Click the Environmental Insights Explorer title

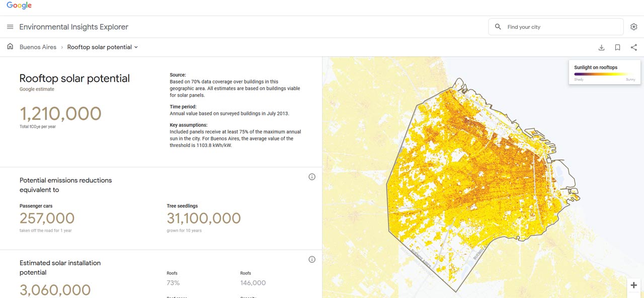[74, 27]
